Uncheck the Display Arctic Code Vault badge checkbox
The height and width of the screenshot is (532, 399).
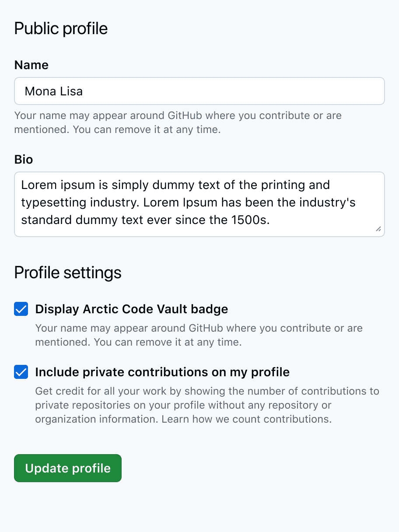tap(21, 309)
